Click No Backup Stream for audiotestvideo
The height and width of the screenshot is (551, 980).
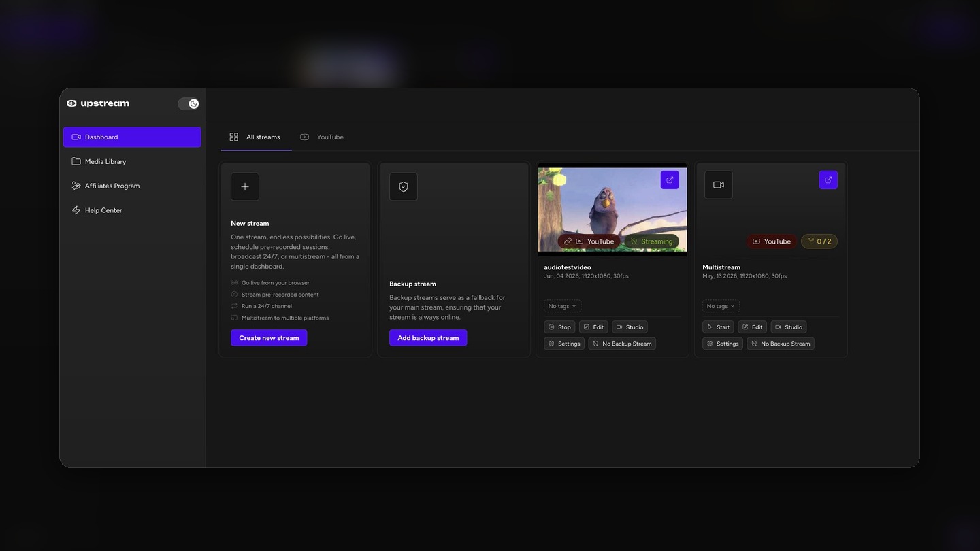tap(622, 344)
